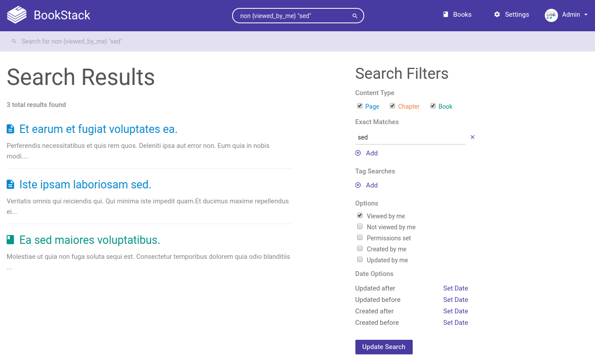This screenshot has height=364, width=595.
Task: Open result 'Et earum et fugiat voluptates ea.'
Action: click(98, 129)
